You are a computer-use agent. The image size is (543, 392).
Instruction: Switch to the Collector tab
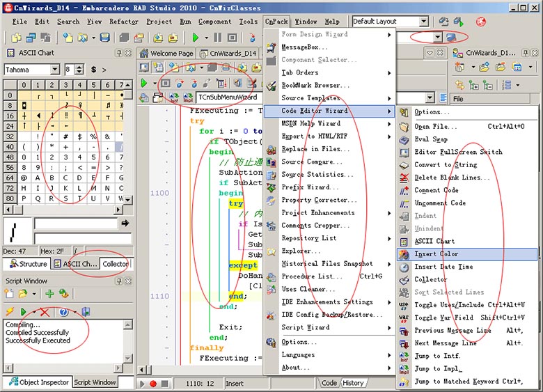(x=115, y=264)
